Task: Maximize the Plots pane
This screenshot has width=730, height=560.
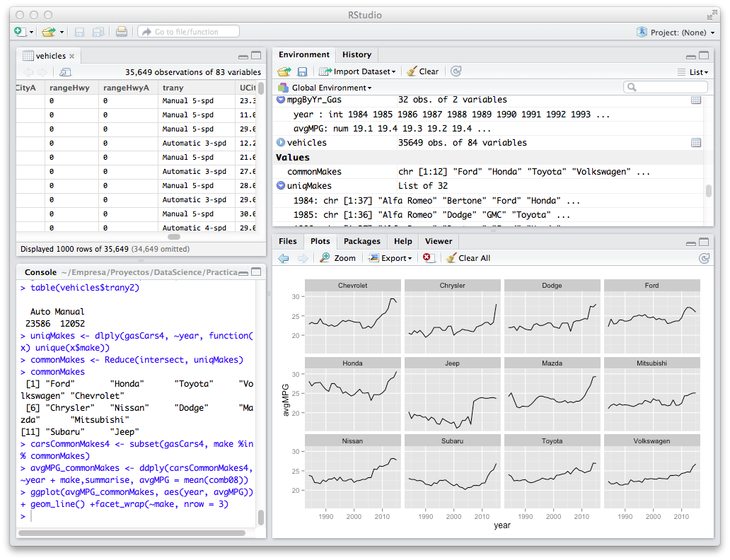Action: tap(705, 242)
